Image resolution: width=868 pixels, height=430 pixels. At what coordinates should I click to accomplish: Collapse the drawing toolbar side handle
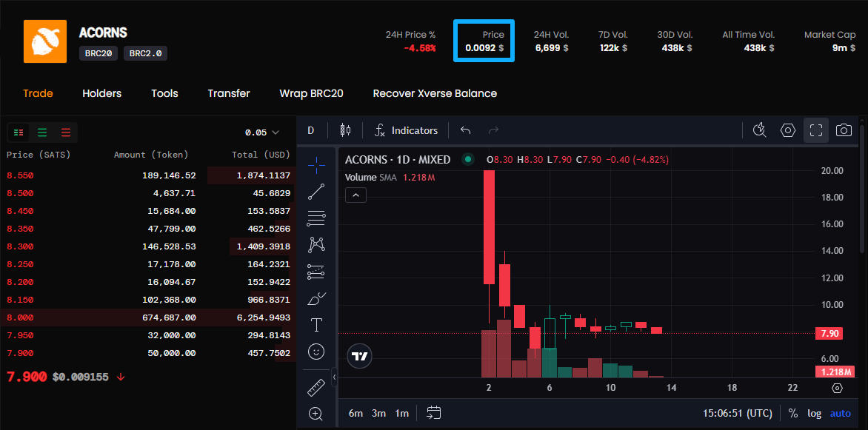pos(334,377)
